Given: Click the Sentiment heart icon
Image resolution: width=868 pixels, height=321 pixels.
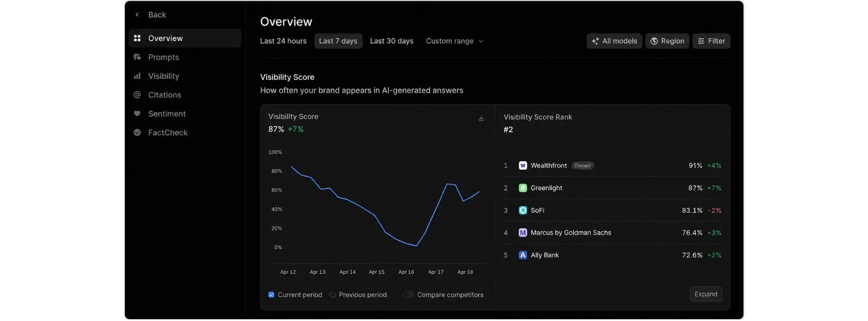Looking at the screenshot, I should point(137,114).
